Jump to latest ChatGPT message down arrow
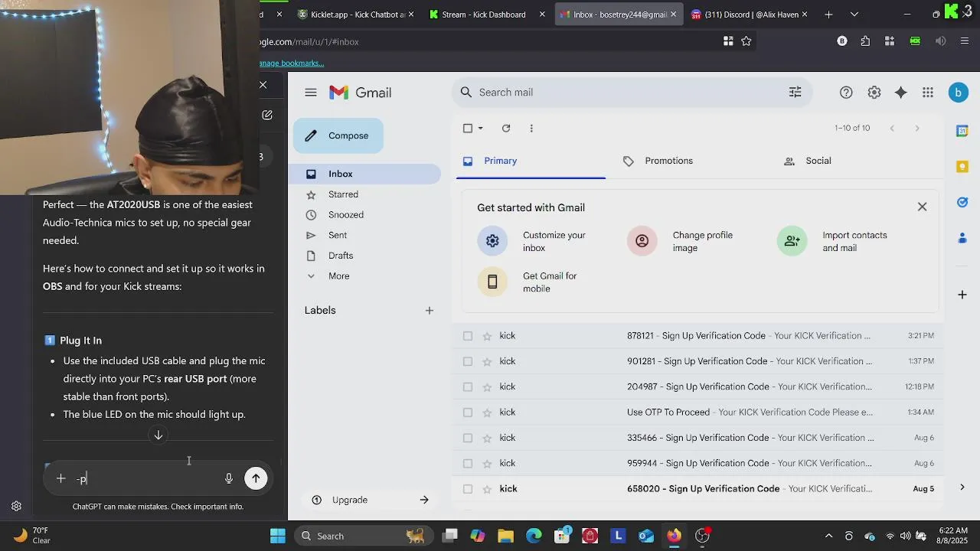 [x=158, y=435]
